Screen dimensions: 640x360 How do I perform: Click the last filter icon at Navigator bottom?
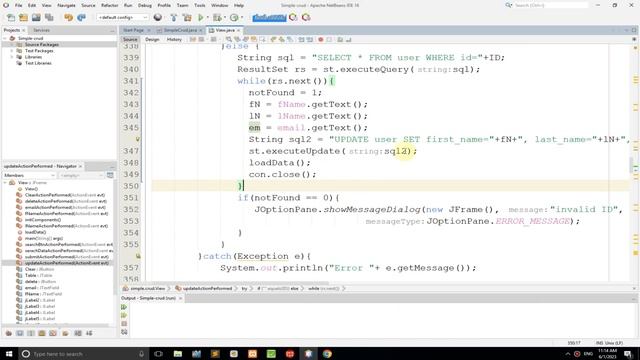pyautogui.click(x=89, y=333)
